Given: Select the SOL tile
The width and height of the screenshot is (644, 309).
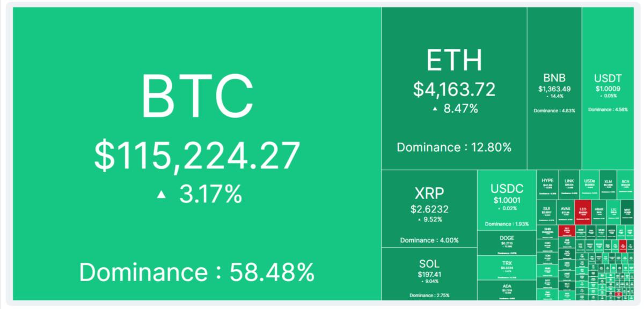Looking at the screenshot, I should (x=429, y=274).
